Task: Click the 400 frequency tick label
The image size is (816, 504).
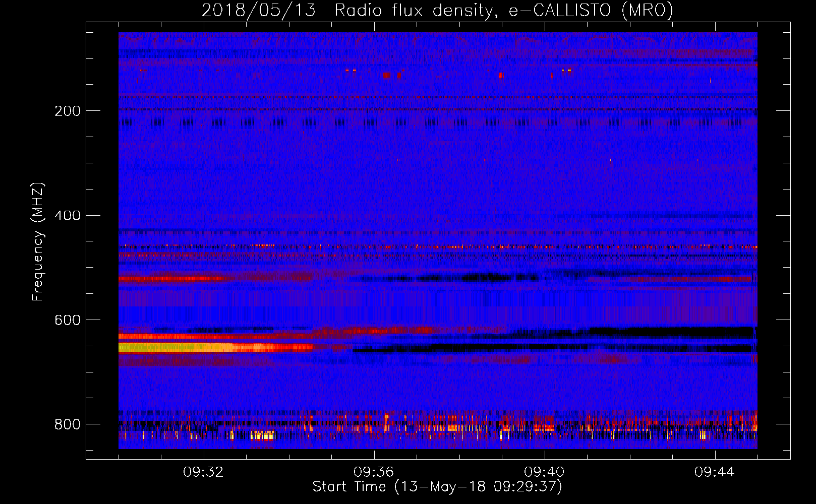Action: pyautogui.click(x=68, y=216)
